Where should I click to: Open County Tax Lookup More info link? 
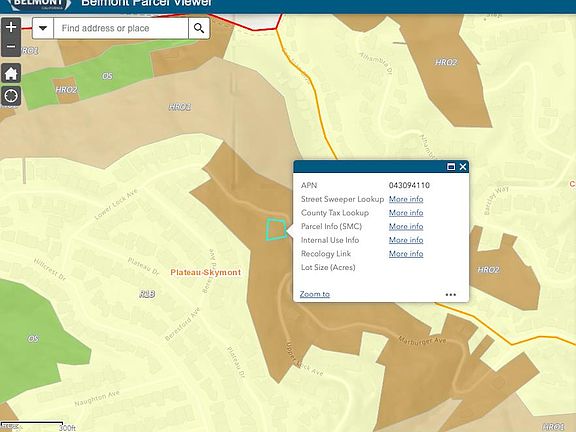406,213
